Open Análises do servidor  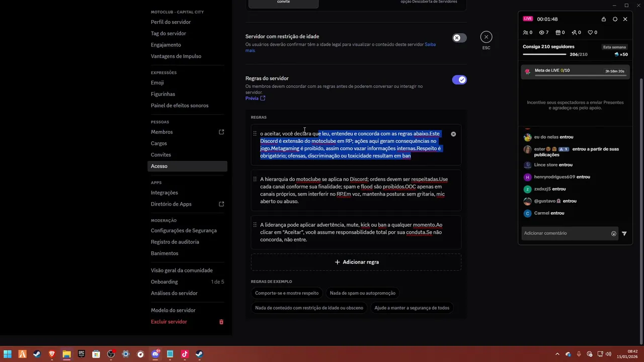click(174, 293)
